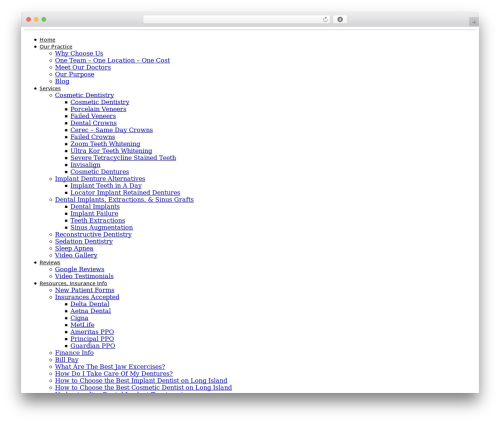Open the Implant Failure link
This screenshot has height=423, width=500.
[x=94, y=214]
